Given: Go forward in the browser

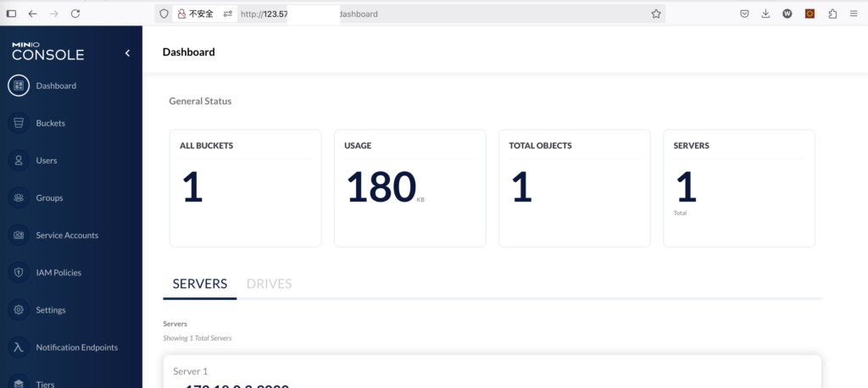Looking at the screenshot, I should coord(53,14).
